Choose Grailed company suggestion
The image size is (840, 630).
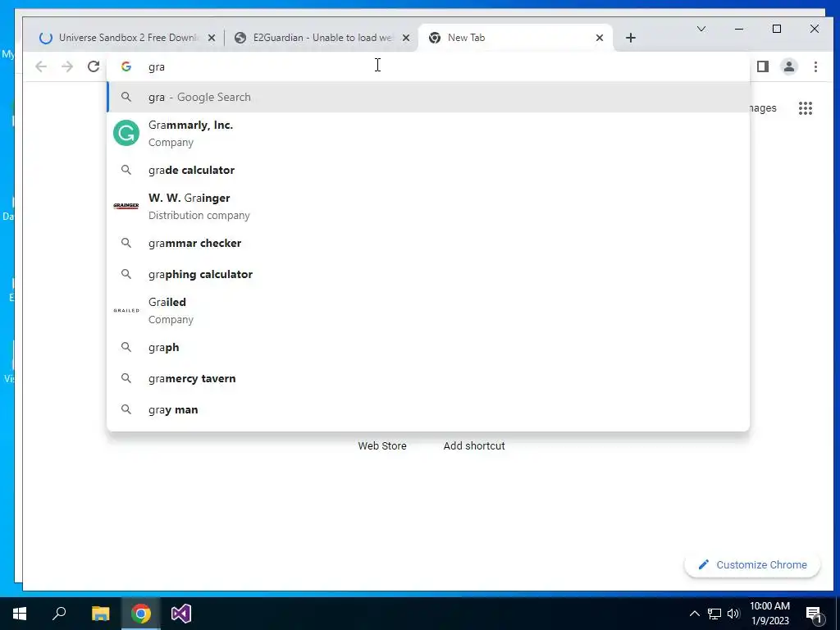[428, 310]
